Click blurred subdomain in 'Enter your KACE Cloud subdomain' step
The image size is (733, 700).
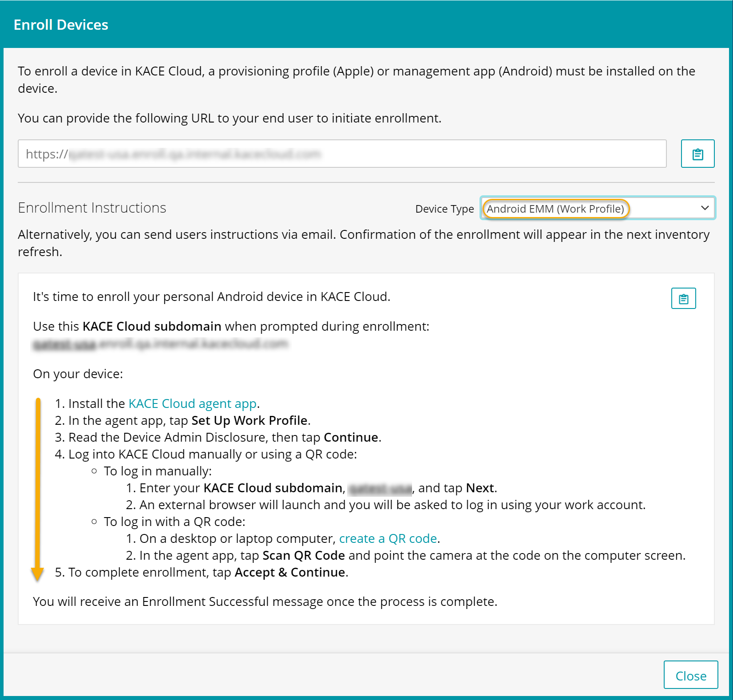pyautogui.click(x=380, y=489)
